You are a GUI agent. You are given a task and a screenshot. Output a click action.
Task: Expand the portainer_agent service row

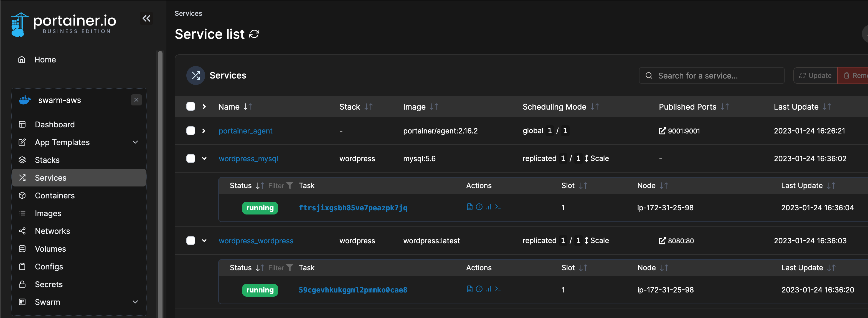click(205, 131)
